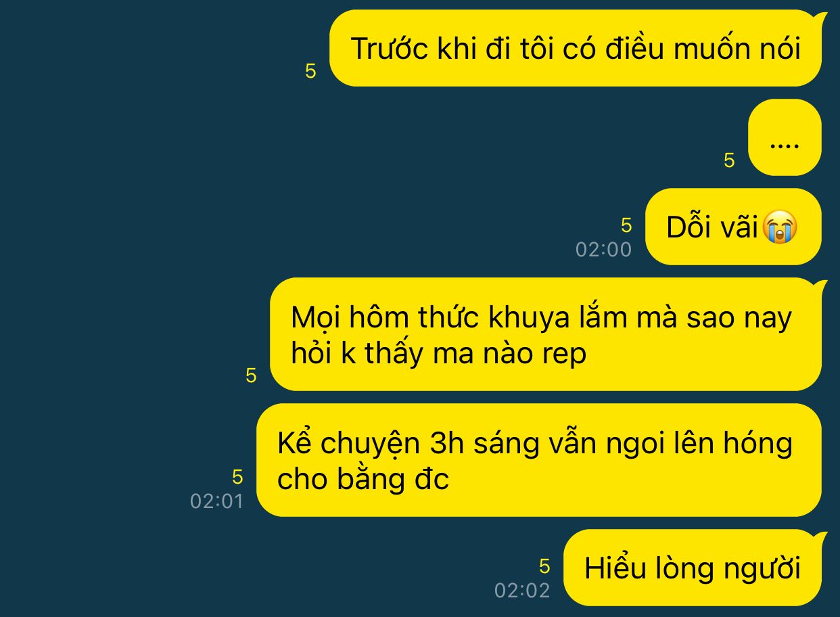Click the 02:00 timestamp
The image size is (840, 617).
coord(603,250)
